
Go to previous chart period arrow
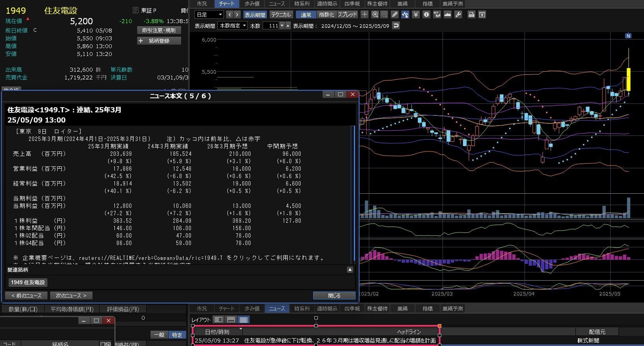(230, 14)
